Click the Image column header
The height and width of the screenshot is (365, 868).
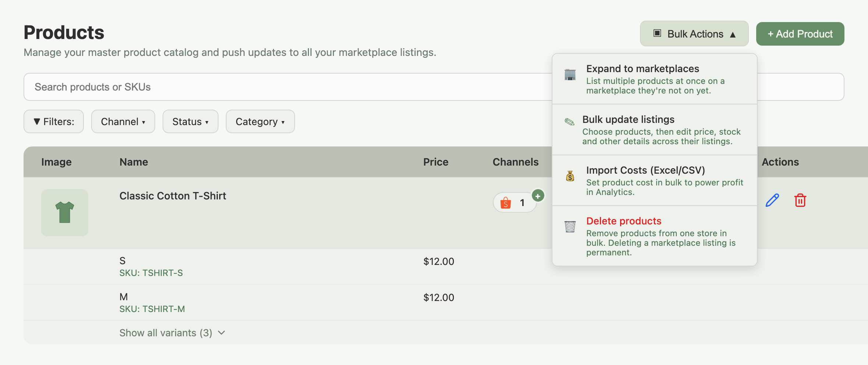click(x=56, y=162)
